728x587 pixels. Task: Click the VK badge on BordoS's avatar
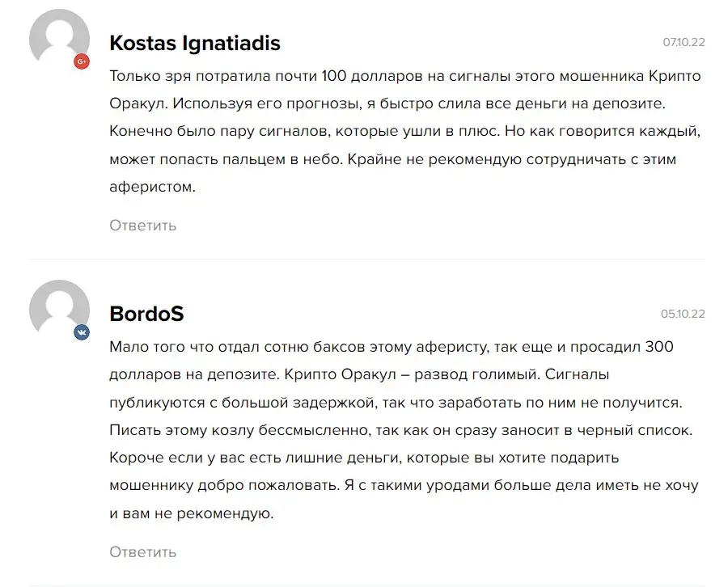(82, 332)
